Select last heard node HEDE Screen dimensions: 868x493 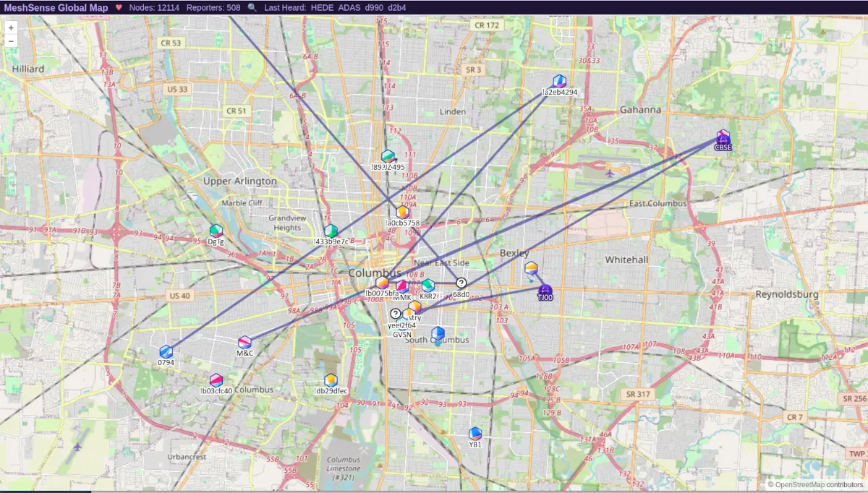[321, 7]
